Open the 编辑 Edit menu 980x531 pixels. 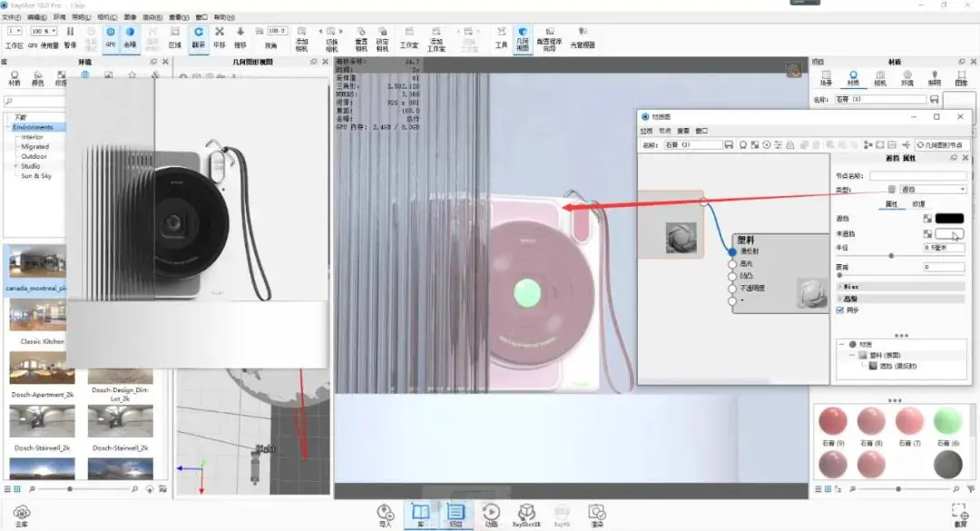pyautogui.click(x=37, y=17)
